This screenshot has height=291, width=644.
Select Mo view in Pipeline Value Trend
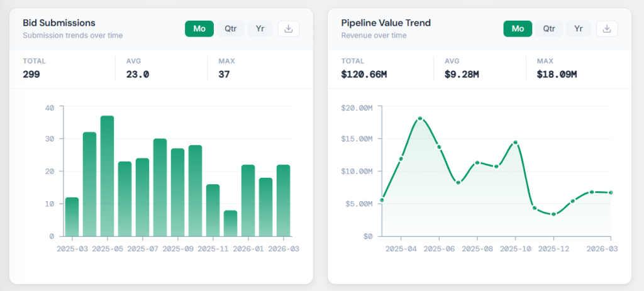pos(518,29)
